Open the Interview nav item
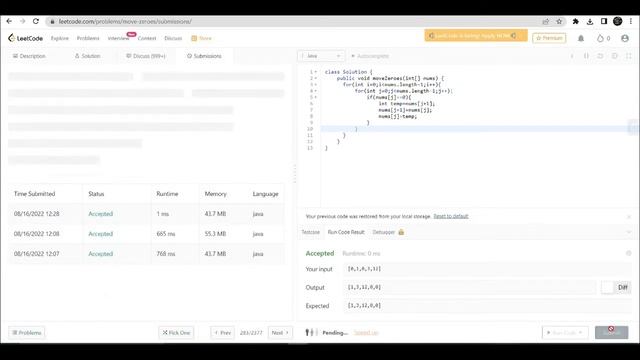 click(118, 38)
